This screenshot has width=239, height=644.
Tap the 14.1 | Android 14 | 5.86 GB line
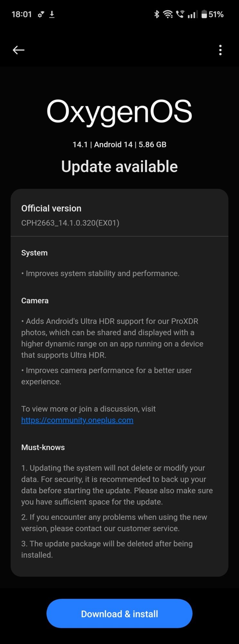coord(119,145)
